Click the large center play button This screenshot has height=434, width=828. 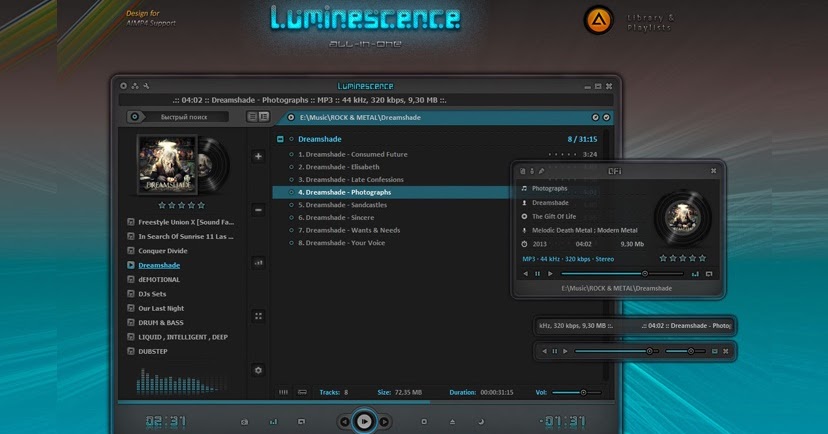pos(364,421)
